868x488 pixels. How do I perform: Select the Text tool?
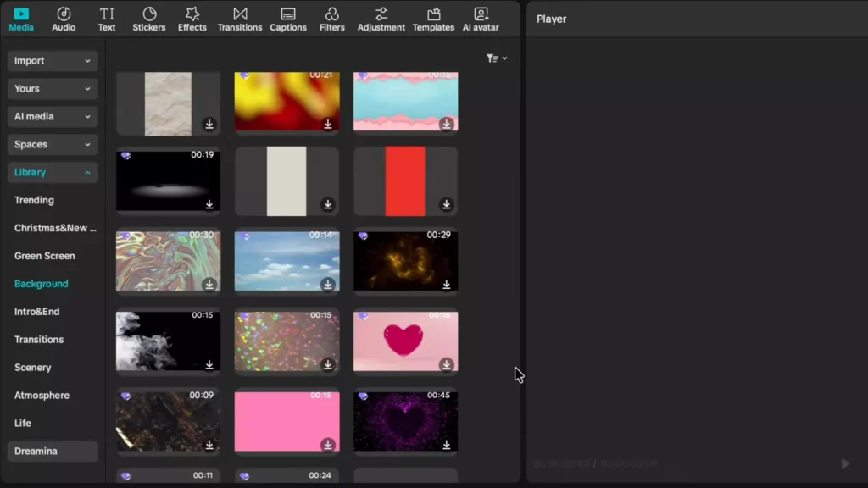[107, 19]
